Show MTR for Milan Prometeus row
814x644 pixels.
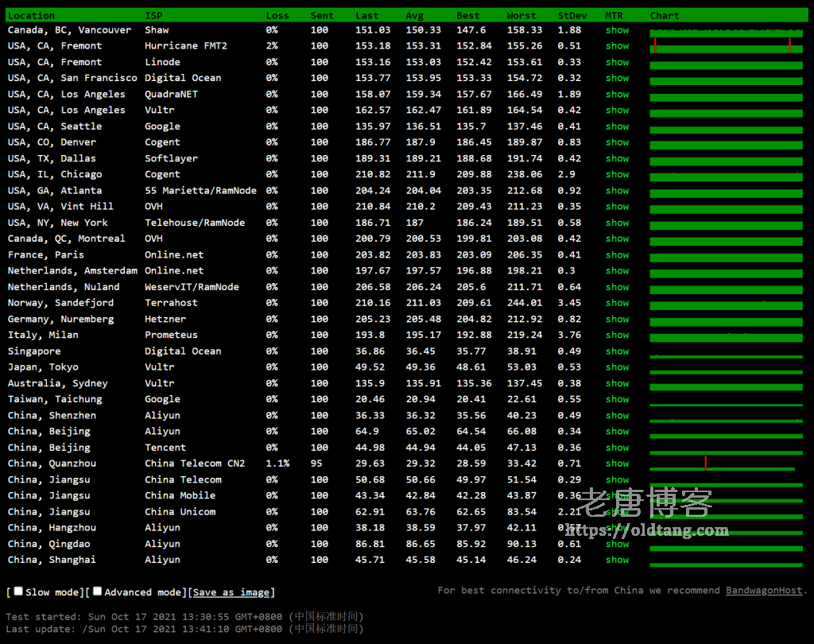pyautogui.click(x=617, y=335)
